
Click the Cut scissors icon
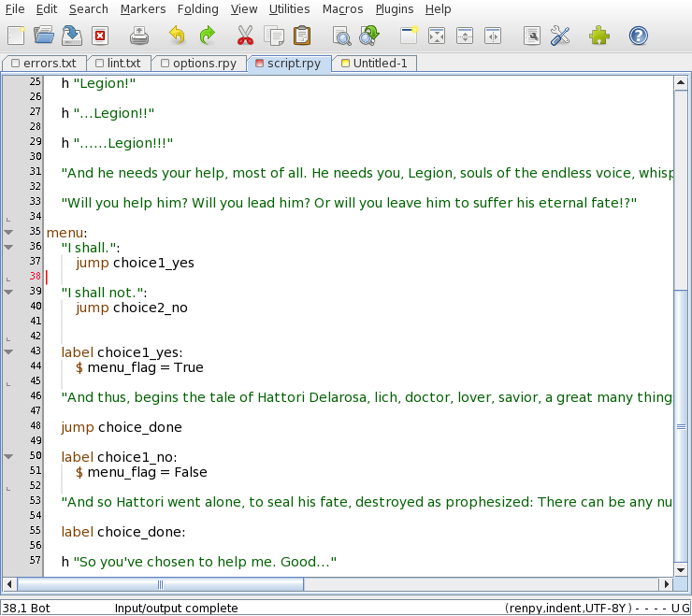[245, 36]
